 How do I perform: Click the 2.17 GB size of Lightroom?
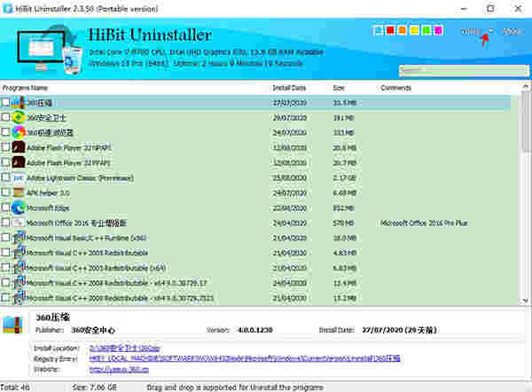coord(344,178)
